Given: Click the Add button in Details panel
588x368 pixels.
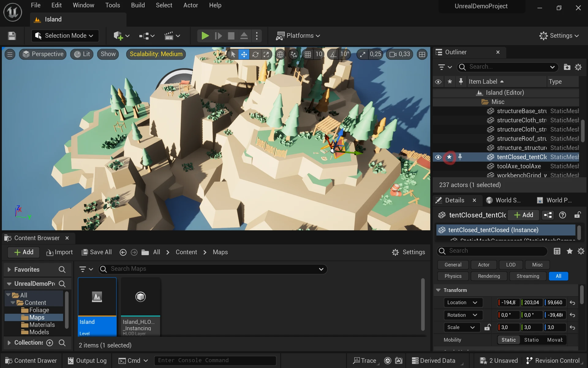Looking at the screenshot, I should point(523,215).
